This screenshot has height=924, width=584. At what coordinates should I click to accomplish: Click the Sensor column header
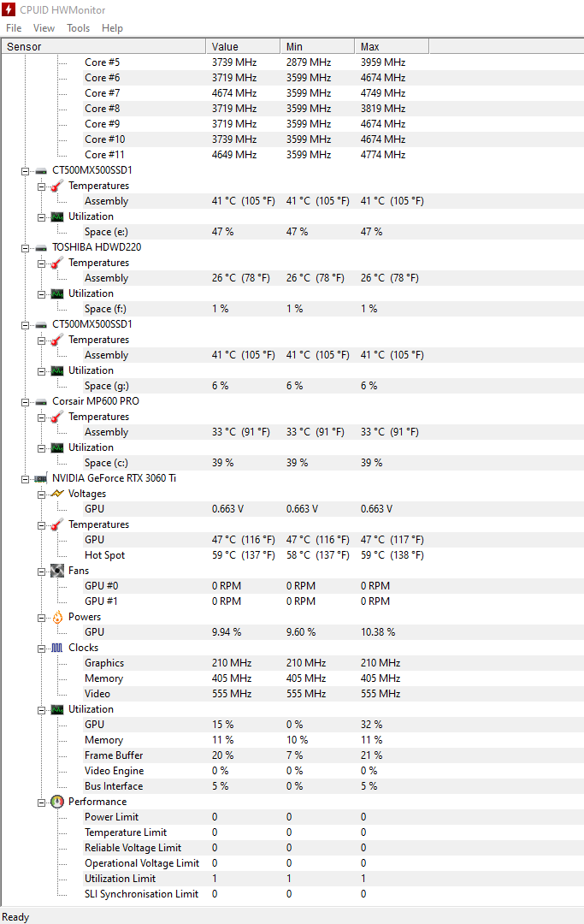tap(103, 46)
